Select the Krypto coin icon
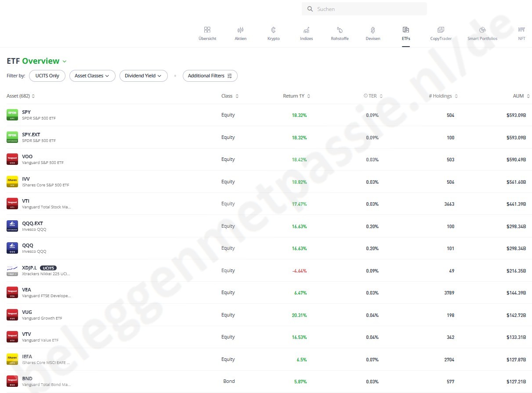The height and width of the screenshot is (393, 532). [273, 30]
